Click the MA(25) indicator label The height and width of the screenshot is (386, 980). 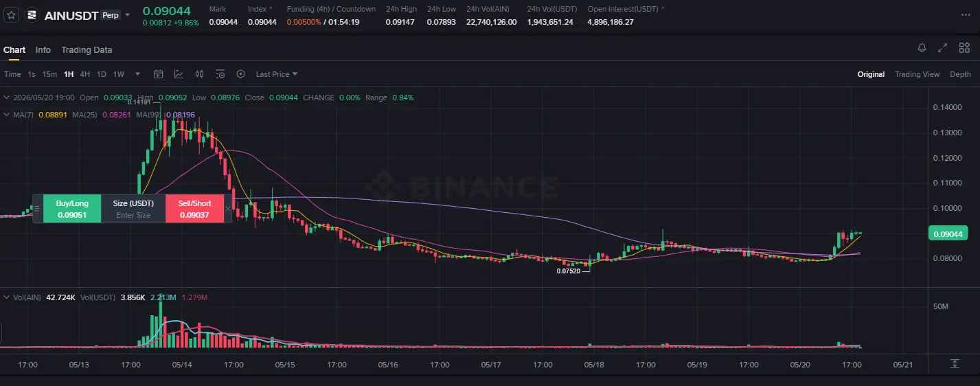[x=85, y=115]
